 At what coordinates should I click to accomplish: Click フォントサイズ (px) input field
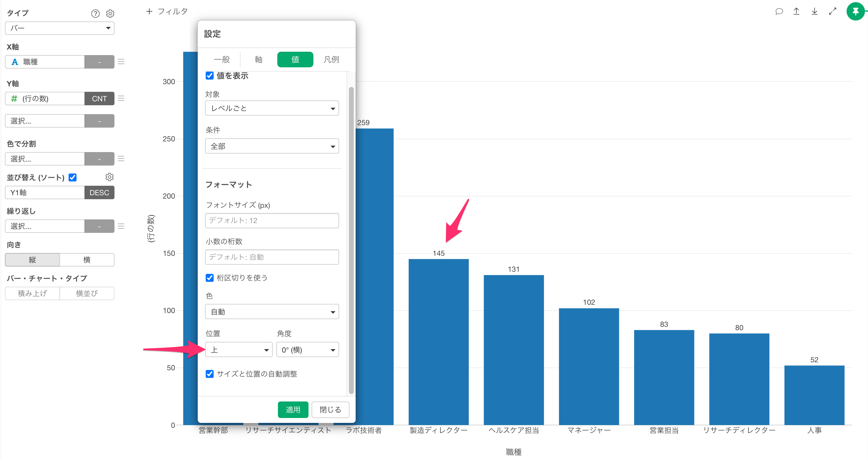point(272,220)
